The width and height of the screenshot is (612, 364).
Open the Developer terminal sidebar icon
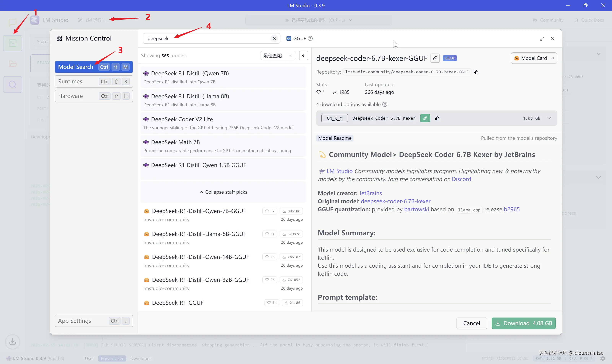[x=12, y=43]
